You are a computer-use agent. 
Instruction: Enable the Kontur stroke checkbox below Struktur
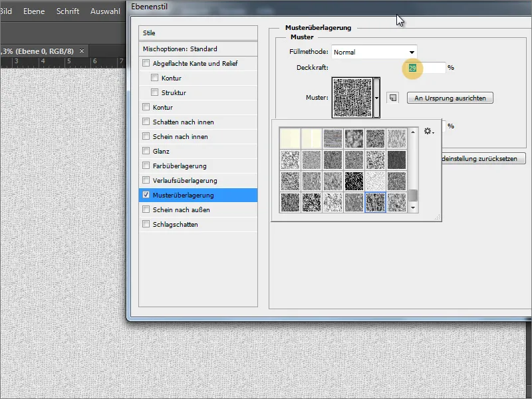point(146,107)
